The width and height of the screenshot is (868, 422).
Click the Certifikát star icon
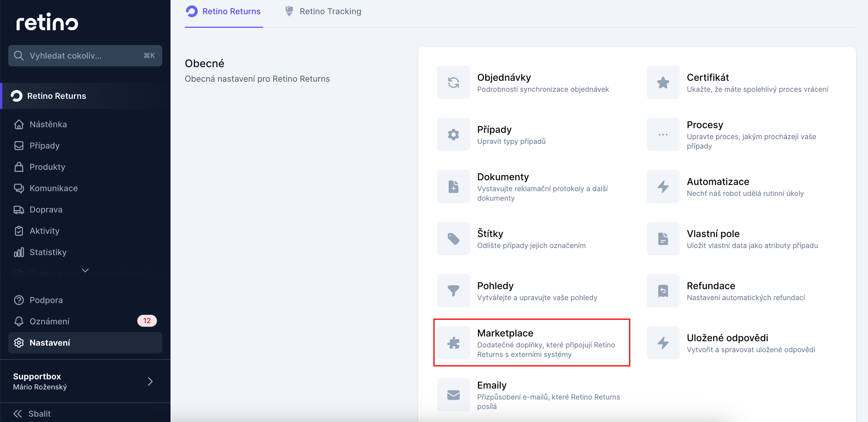[x=663, y=82]
